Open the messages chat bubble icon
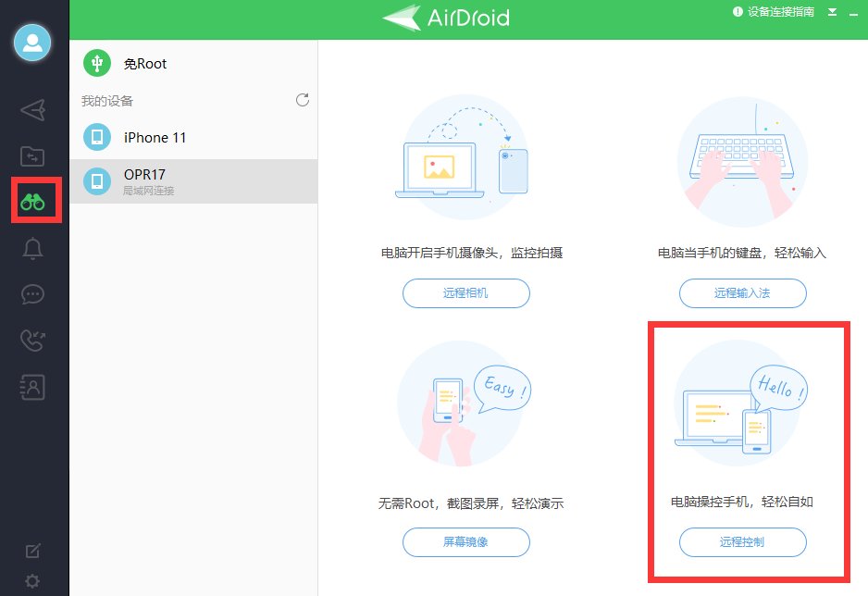868x596 pixels. tap(32, 294)
